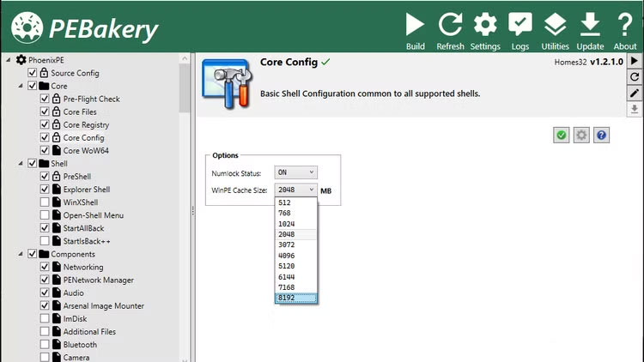
Task: Click the blue help question mark button
Action: pos(602,135)
